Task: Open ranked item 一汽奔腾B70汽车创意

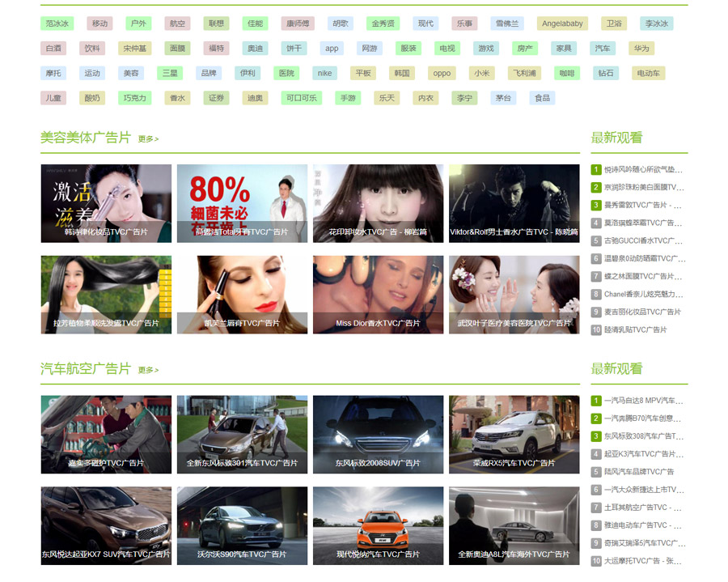Action: [642, 418]
